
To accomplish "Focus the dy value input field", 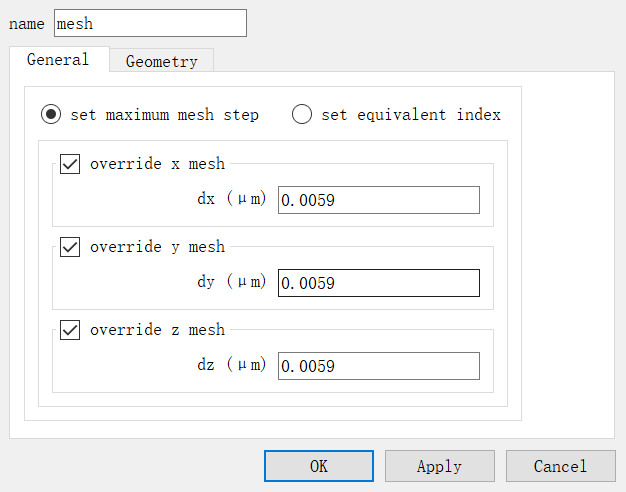I will click(x=378, y=283).
